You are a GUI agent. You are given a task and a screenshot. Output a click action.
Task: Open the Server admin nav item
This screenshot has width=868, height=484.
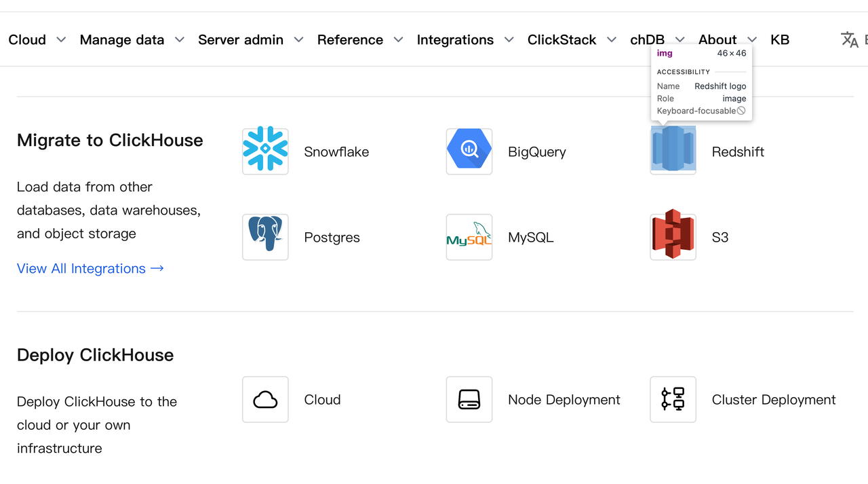tap(241, 40)
